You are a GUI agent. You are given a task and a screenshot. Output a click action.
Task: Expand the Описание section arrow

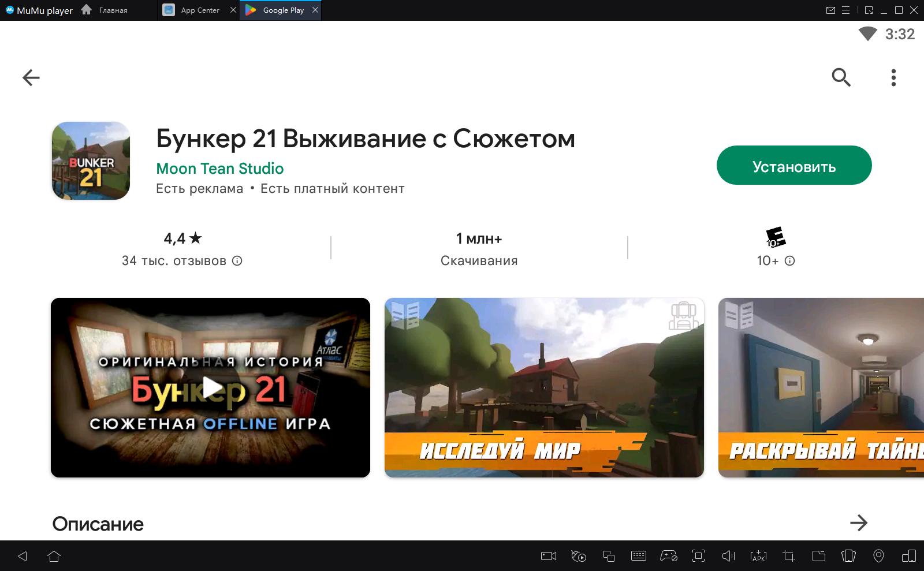pos(859,523)
